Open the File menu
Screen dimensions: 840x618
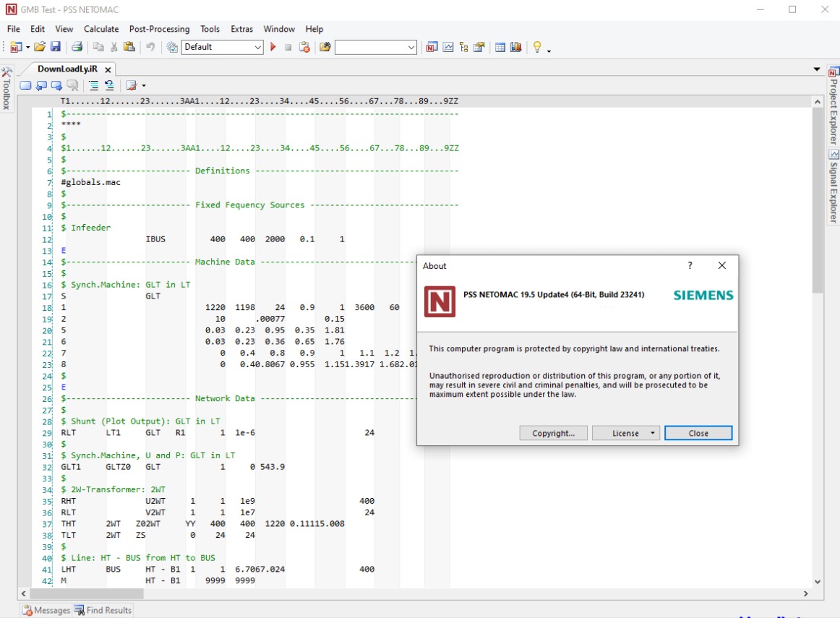click(14, 29)
